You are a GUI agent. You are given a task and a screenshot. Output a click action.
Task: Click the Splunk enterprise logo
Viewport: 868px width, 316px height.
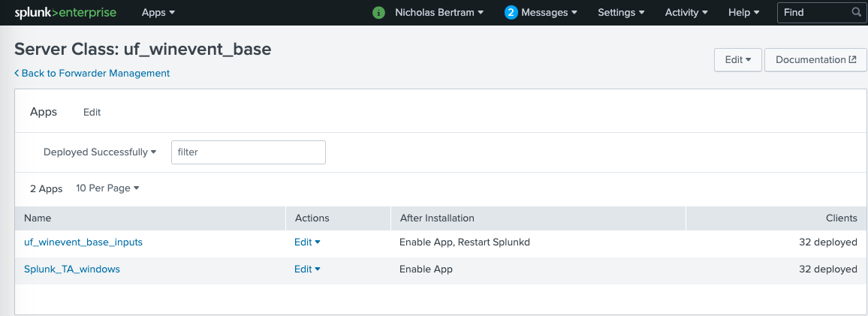point(65,12)
